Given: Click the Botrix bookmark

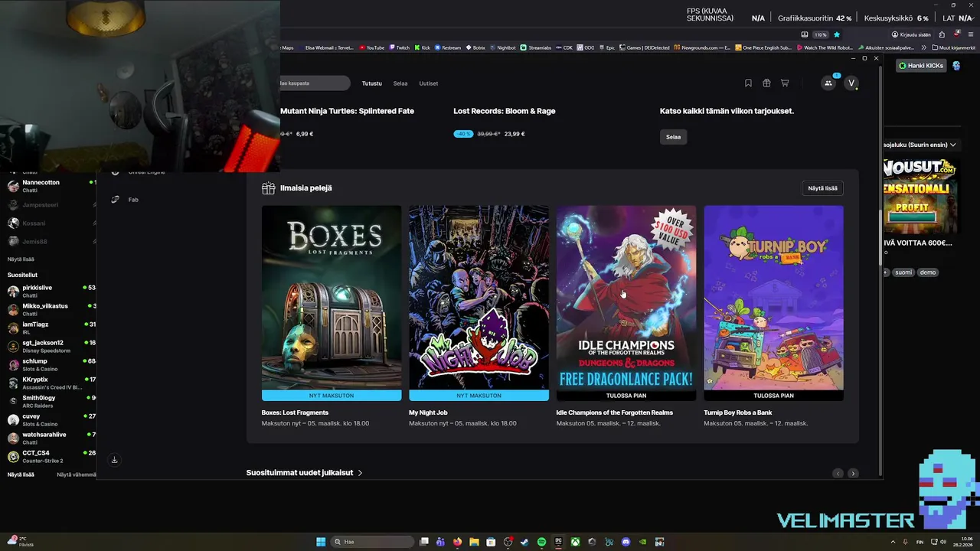Looking at the screenshot, I should pyautogui.click(x=475, y=47).
